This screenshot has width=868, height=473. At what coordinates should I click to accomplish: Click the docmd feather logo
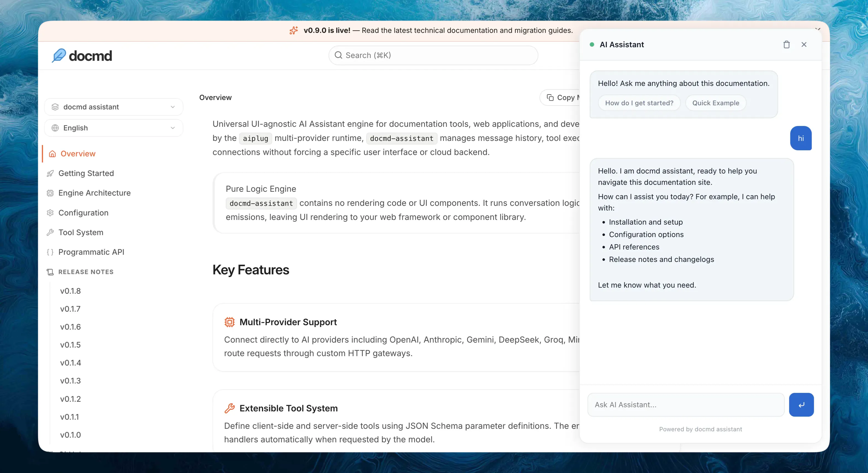coord(59,56)
